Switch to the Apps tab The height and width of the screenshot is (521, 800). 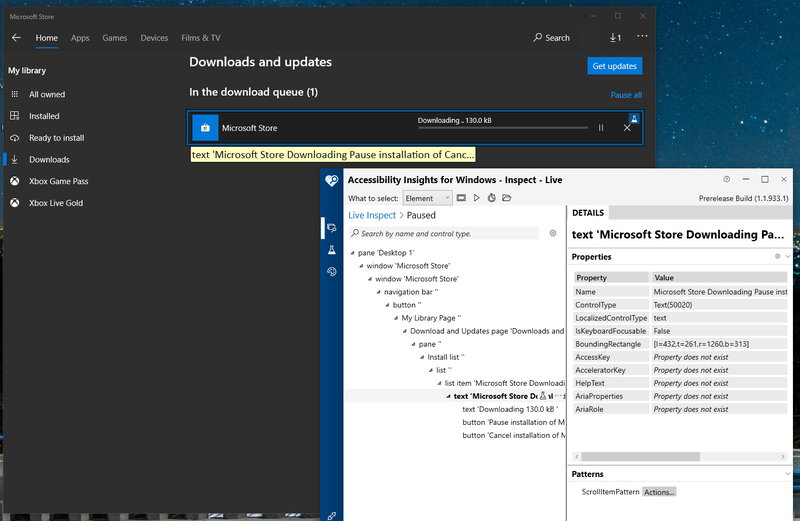point(80,38)
